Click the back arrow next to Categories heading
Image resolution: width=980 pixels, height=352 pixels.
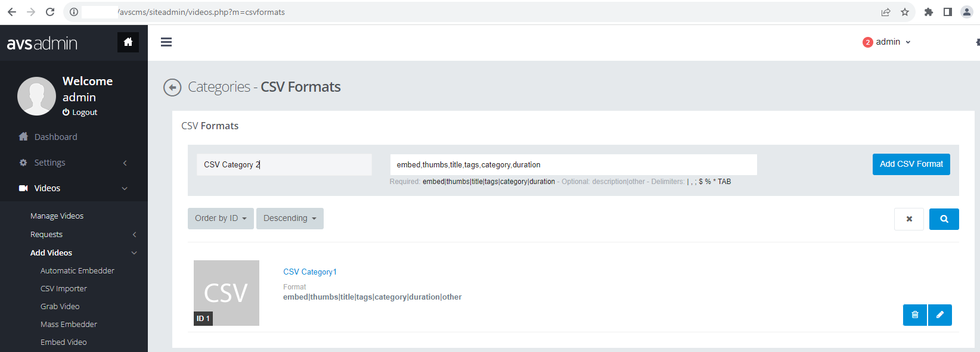(172, 88)
